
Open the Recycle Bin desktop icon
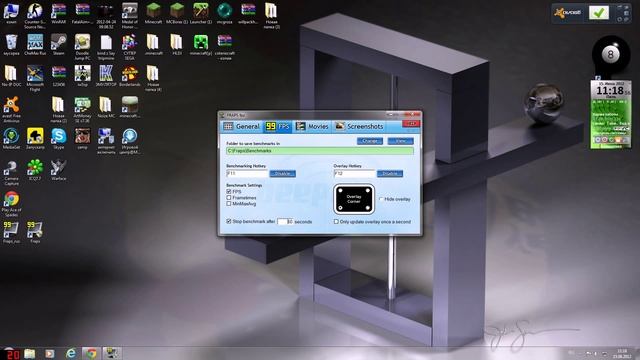point(11,44)
